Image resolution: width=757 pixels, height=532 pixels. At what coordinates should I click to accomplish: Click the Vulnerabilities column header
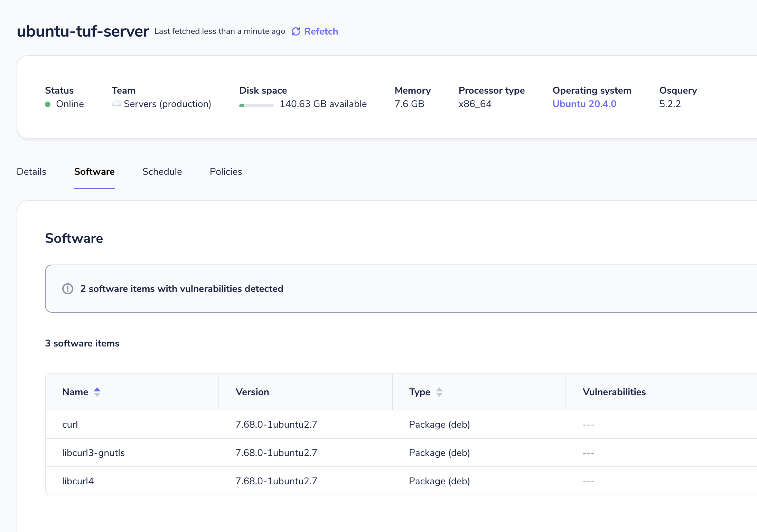tap(614, 392)
